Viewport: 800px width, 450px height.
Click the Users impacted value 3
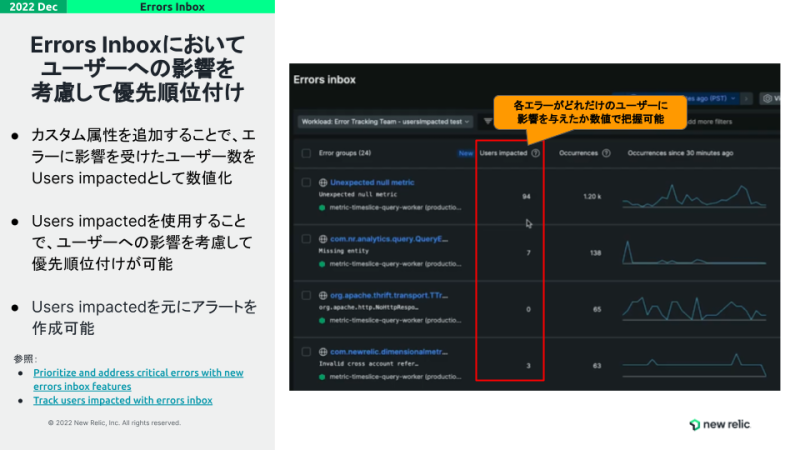point(529,366)
